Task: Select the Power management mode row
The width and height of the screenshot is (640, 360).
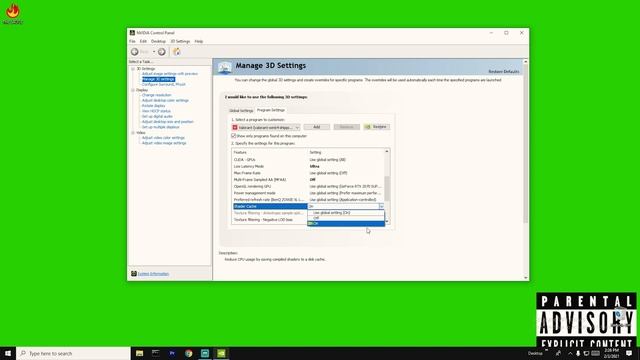Action: click(x=308, y=193)
